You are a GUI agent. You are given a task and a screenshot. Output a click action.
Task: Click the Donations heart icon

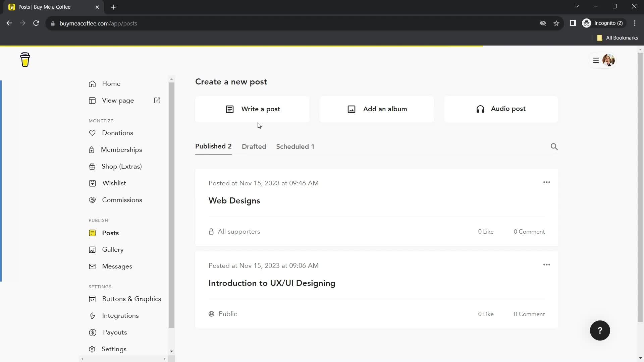tap(92, 133)
